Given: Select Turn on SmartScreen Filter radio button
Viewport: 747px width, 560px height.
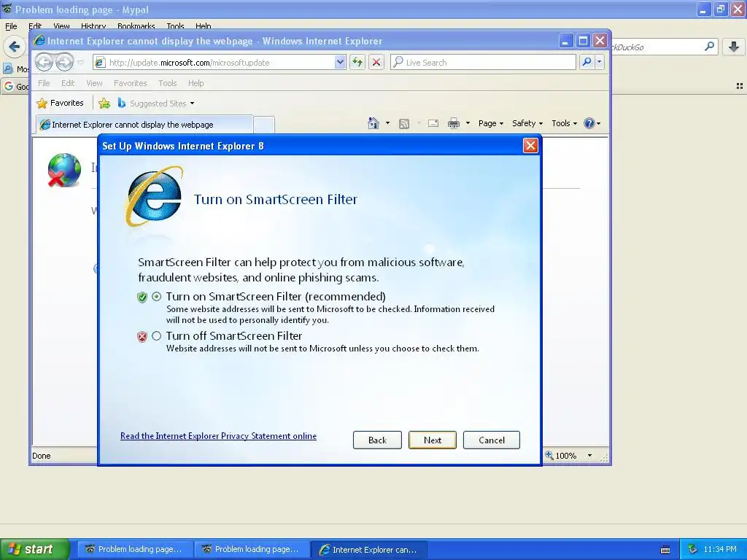Looking at the screenshot, I should point(156,296).
